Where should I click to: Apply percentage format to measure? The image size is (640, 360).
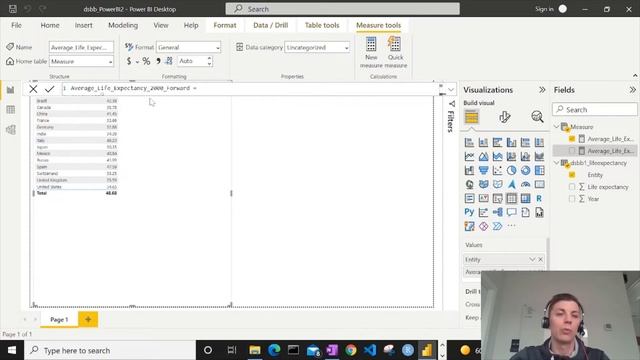click(146, 61)
